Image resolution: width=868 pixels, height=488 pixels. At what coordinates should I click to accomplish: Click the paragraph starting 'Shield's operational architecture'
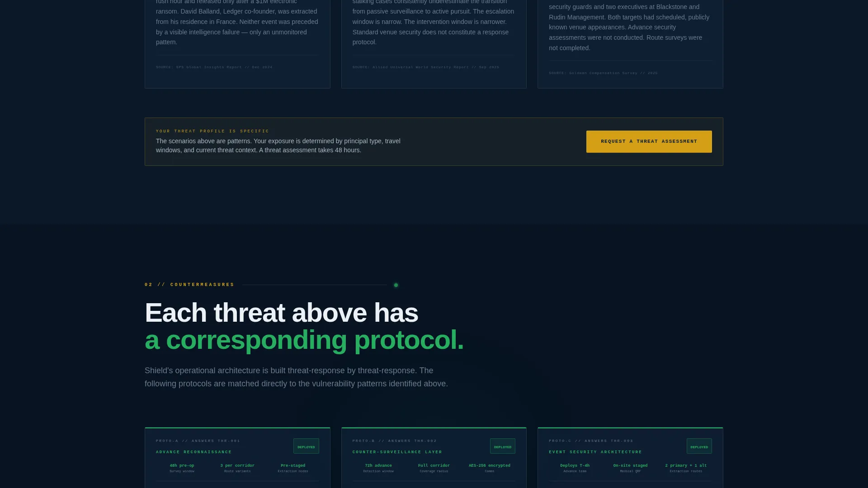coord(296,377)
